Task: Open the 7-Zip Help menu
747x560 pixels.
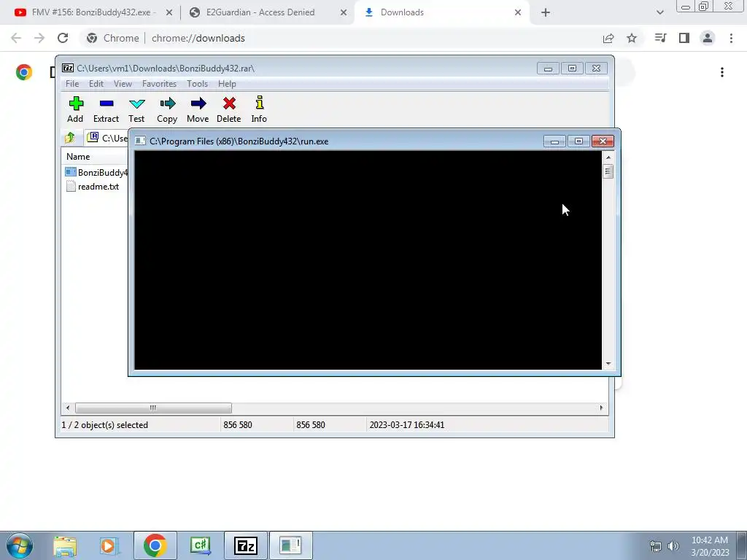Action: point(227,84)
